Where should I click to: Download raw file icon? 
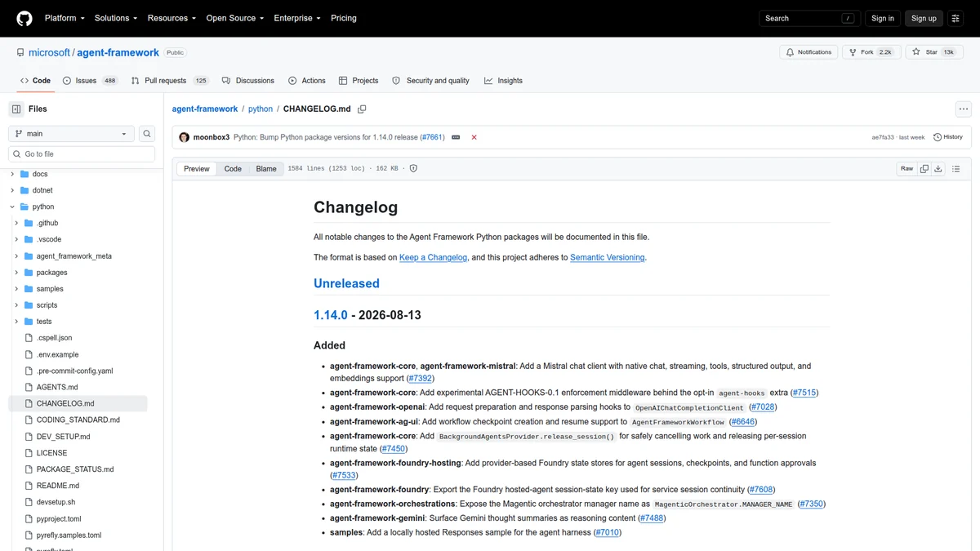click(938, 169)
